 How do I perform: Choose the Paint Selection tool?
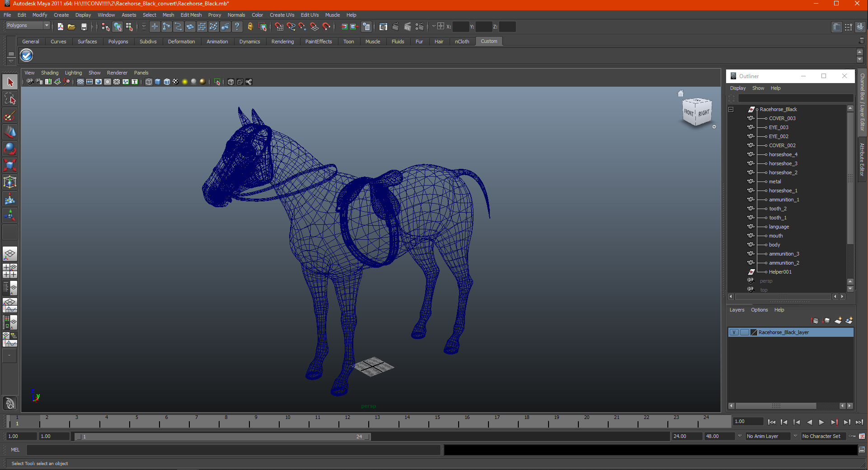[10, 116]
